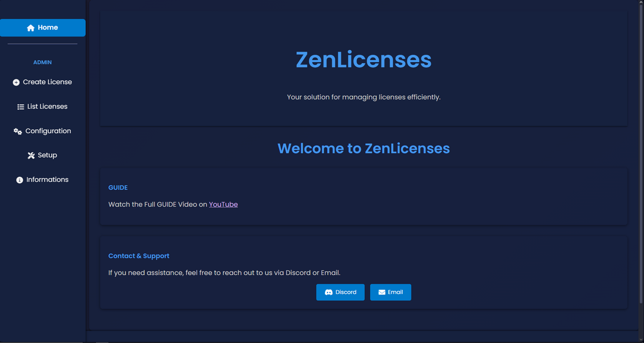This screenshot has height=343, width=644.
Task: Open the Configuration section
Action: [x=43, y=131]
